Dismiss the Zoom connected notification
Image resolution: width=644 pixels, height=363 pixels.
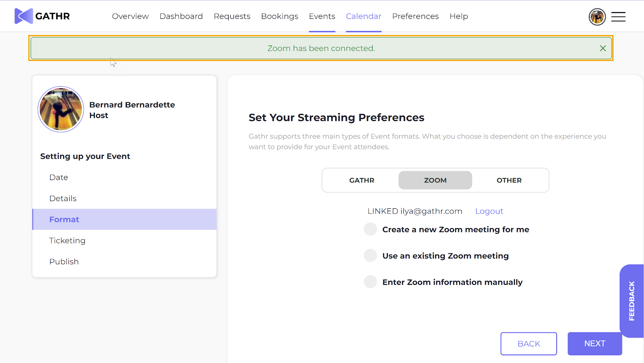[603, 48]
